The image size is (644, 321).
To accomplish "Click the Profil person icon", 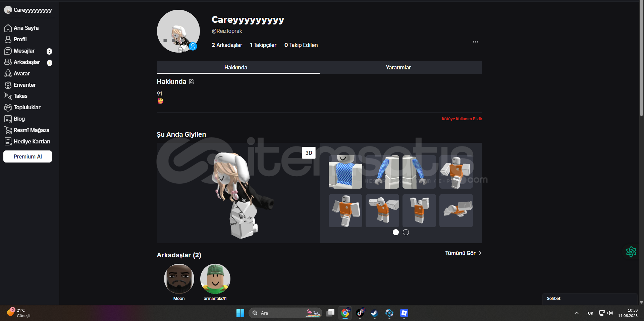I will point(8,40).
